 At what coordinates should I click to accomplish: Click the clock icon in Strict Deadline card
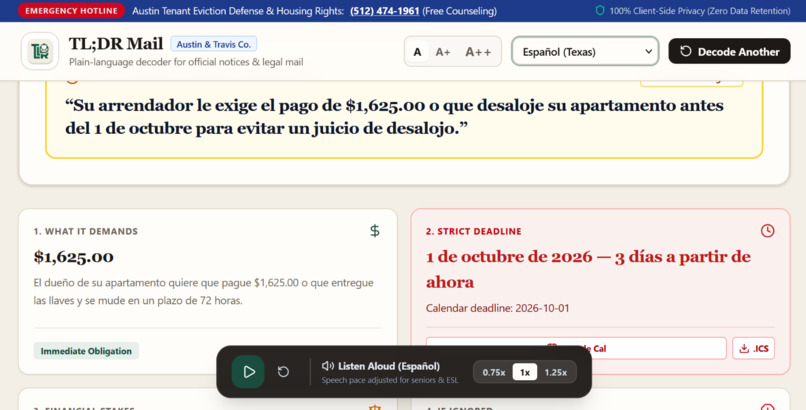coord(767,231)
